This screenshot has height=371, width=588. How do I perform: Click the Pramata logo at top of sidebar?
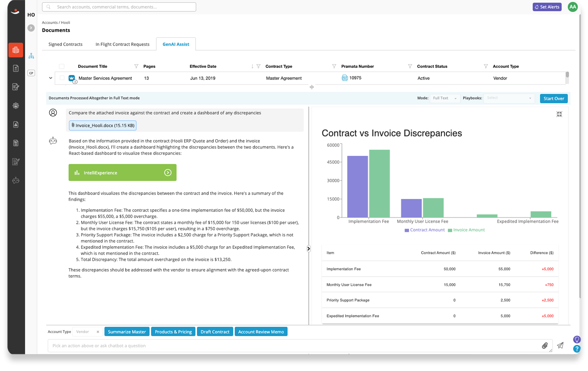(15, 11)
